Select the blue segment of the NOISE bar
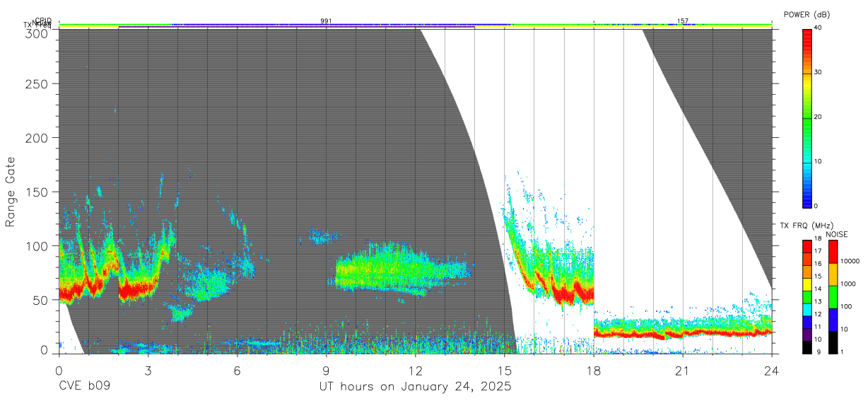This screenshot has width=868, height=401. pyautogui.click(x=832, y=319)
